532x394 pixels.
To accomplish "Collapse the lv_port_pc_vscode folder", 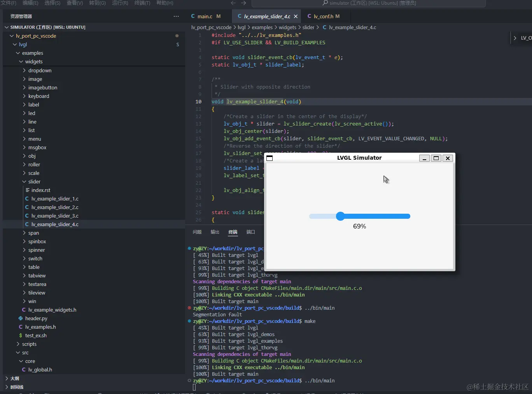I will [x=12, y=36].
